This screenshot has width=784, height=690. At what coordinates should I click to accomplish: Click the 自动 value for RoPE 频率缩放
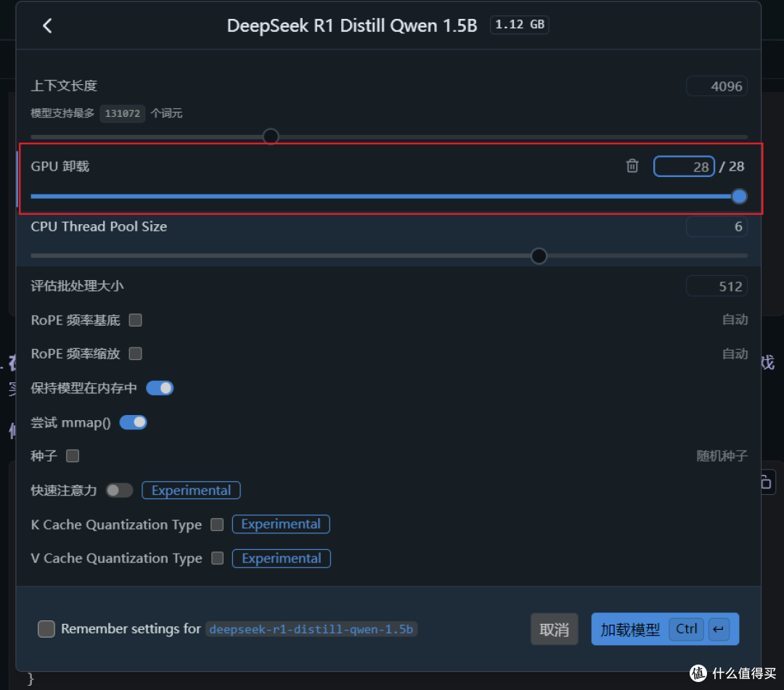[x=735, y=354]
